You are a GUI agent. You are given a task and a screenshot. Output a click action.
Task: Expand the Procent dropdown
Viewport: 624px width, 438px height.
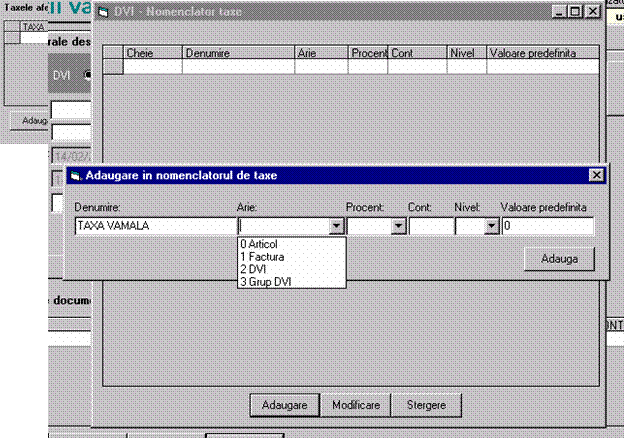click(399, 227)
